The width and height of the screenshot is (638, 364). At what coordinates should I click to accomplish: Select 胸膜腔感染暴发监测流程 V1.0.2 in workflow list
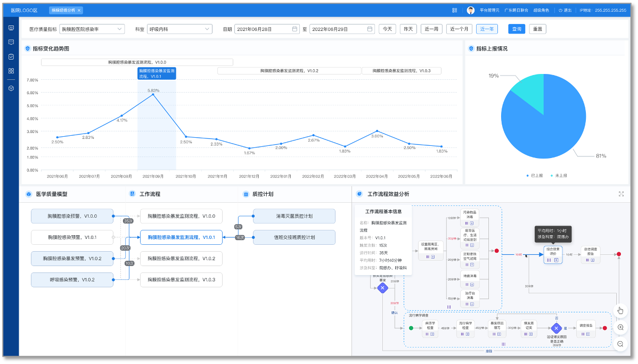[181, 259]
